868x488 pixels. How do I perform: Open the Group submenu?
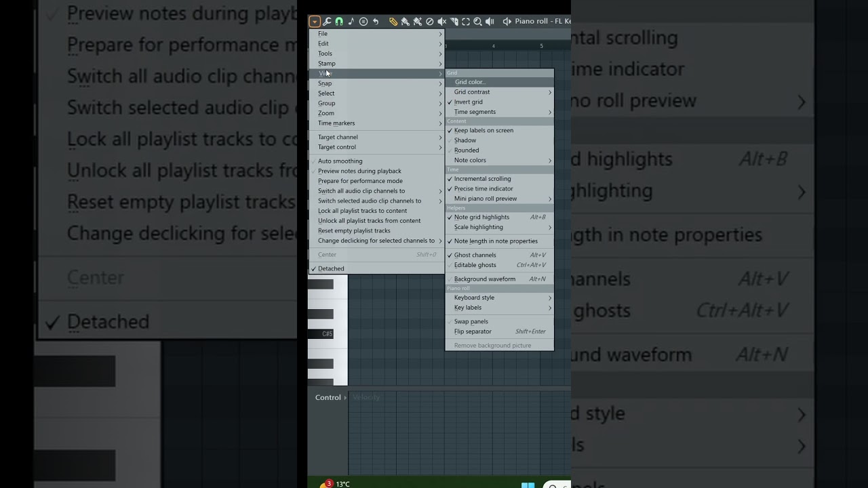(376, 103)
